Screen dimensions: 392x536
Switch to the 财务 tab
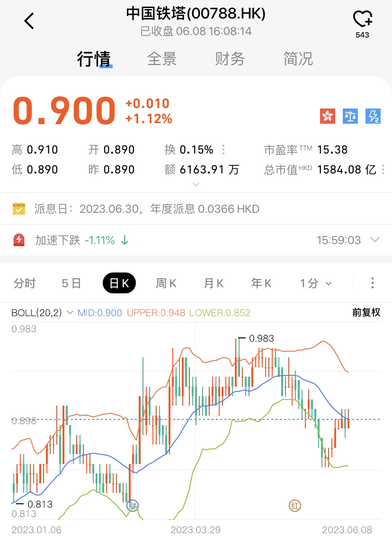[x=230, y=59]
